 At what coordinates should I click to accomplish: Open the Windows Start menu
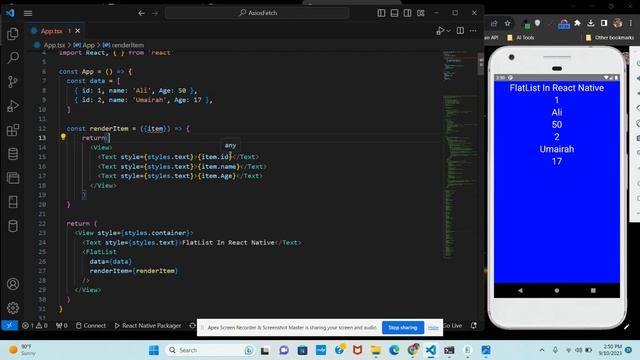click(154, 350)
